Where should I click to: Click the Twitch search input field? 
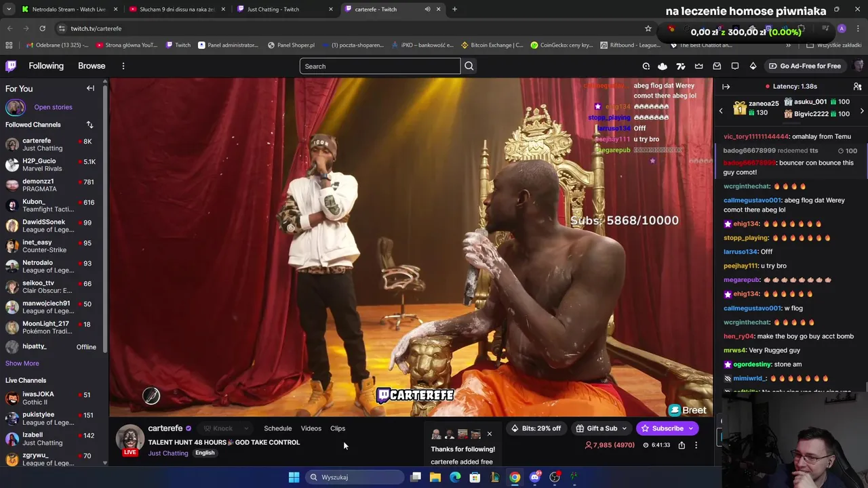pos(380,66)
